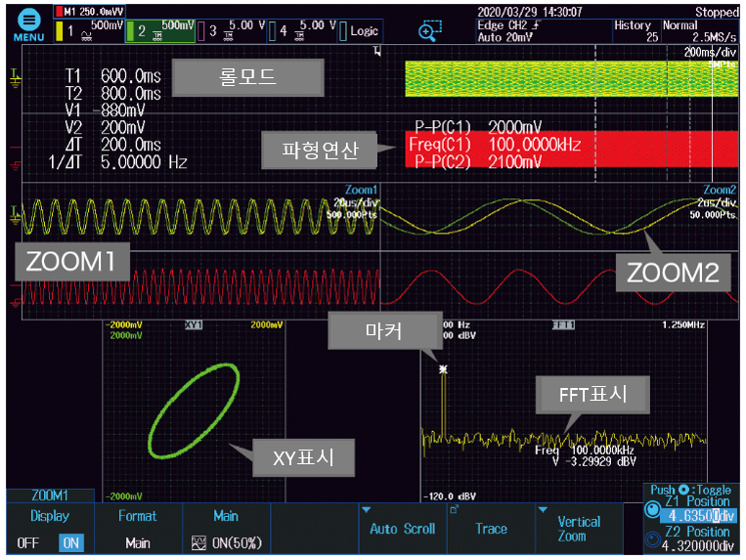Click the V2 200mV cursor value

(106, 127)
